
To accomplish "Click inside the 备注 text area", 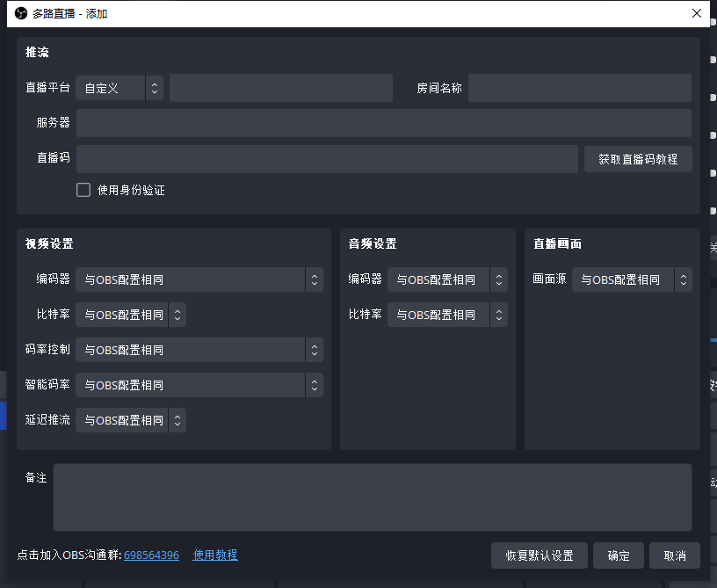I will coord(372,497).
